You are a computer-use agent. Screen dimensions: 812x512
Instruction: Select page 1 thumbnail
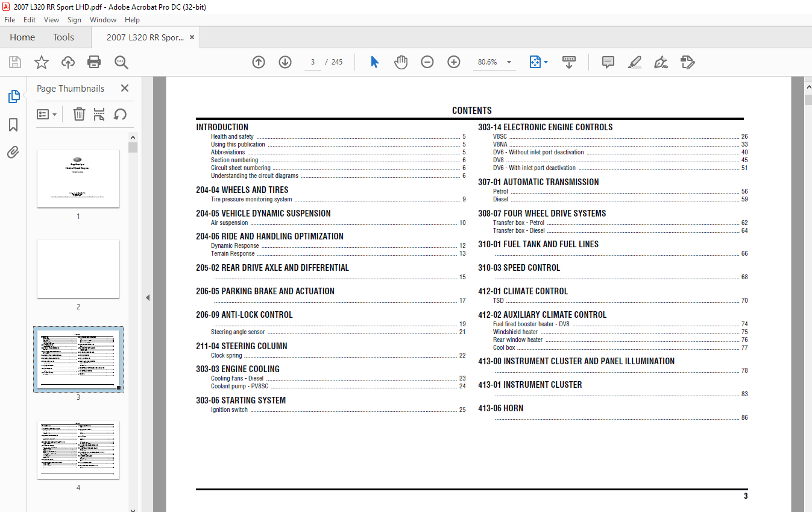point(78,179)
